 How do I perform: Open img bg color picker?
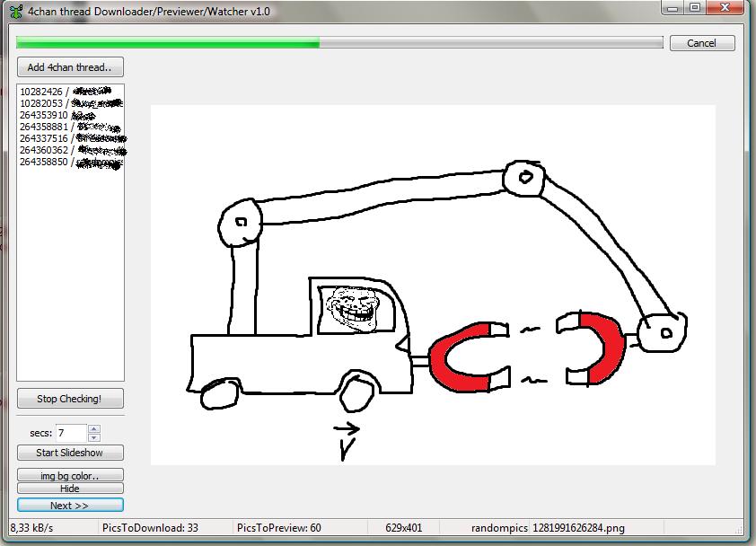(x=70, y=476)
